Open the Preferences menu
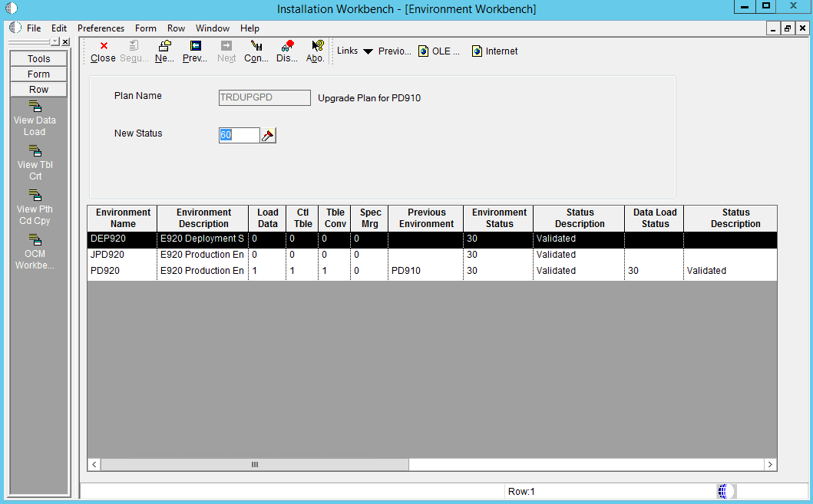 coord(101,28)
